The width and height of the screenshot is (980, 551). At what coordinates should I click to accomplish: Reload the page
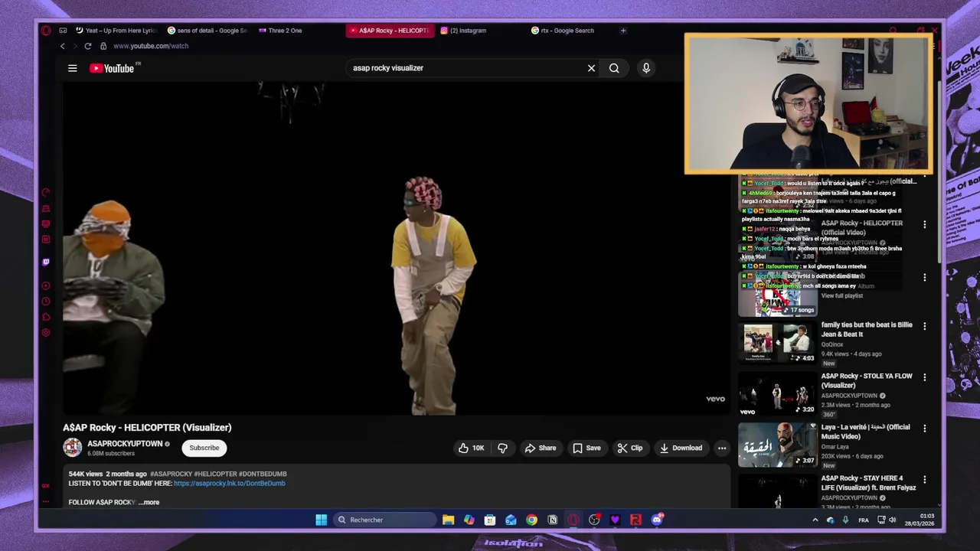coord(87,46)
